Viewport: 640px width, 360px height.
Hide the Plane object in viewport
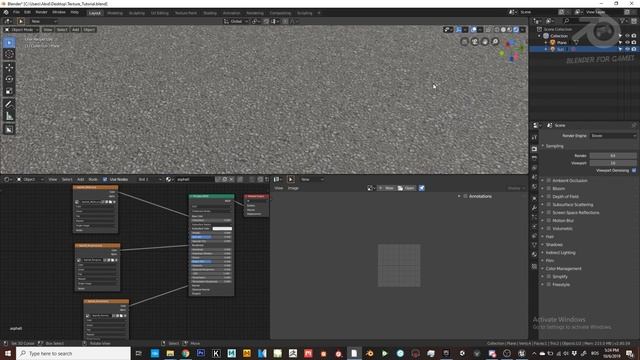point(627,42)
